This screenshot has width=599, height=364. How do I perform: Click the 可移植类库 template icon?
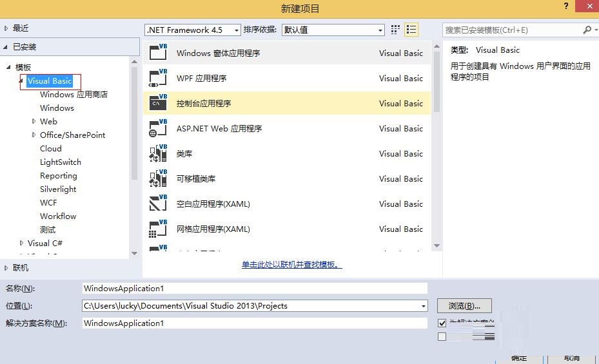click(158, 178)
